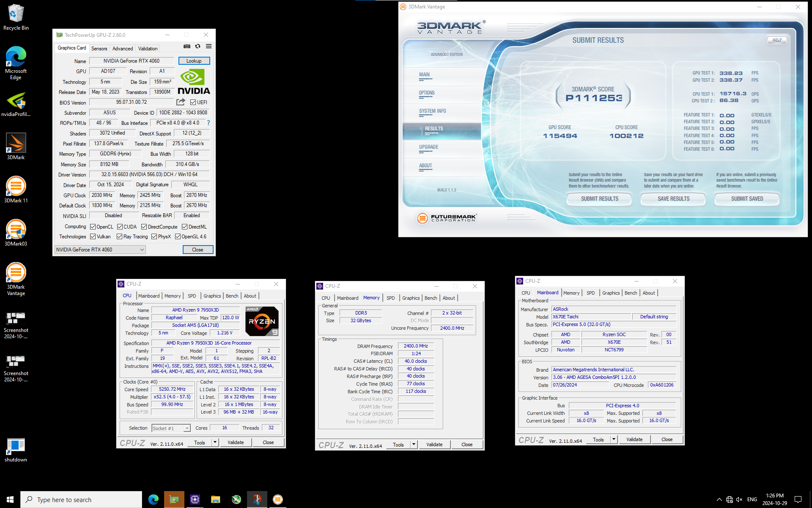
Task: Show hidden tray icons chevron
Action: (719, 500)
